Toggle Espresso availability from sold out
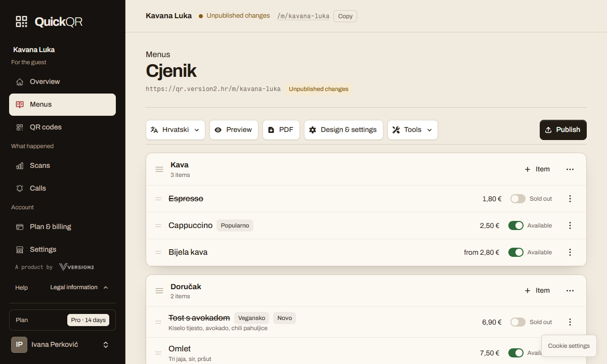The image size is (607, 364). tap(518, 199)
